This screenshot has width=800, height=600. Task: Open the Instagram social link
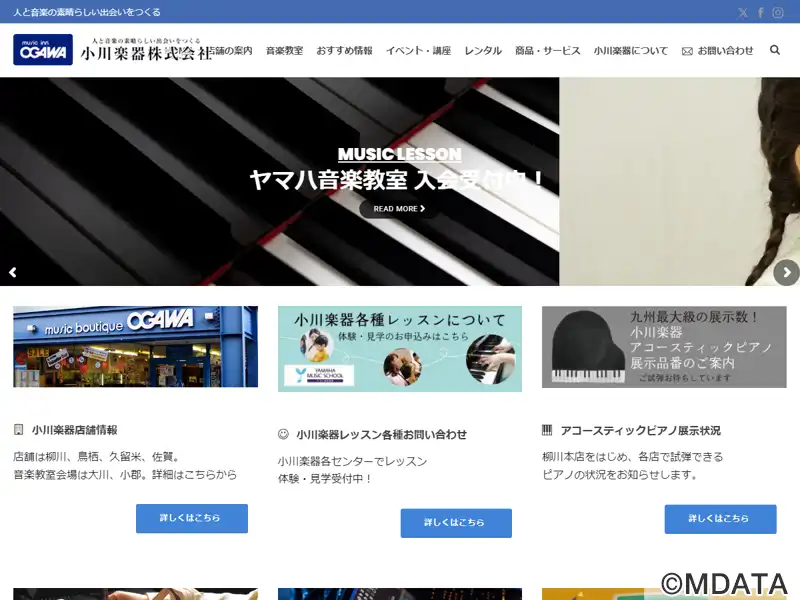click(778, 13)
